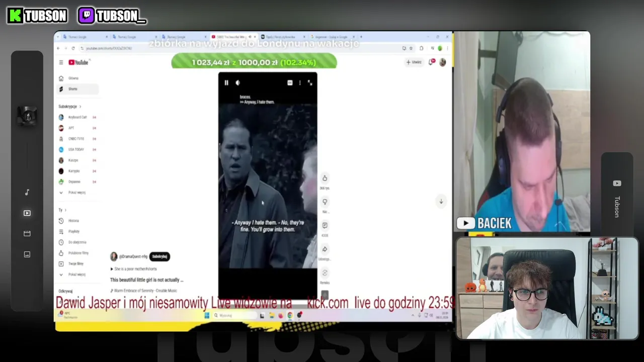Viewport: 644px width, 362px height.
Task: Dislike the Short with thumbs-down icon
Action: click(x=325, y=202)
